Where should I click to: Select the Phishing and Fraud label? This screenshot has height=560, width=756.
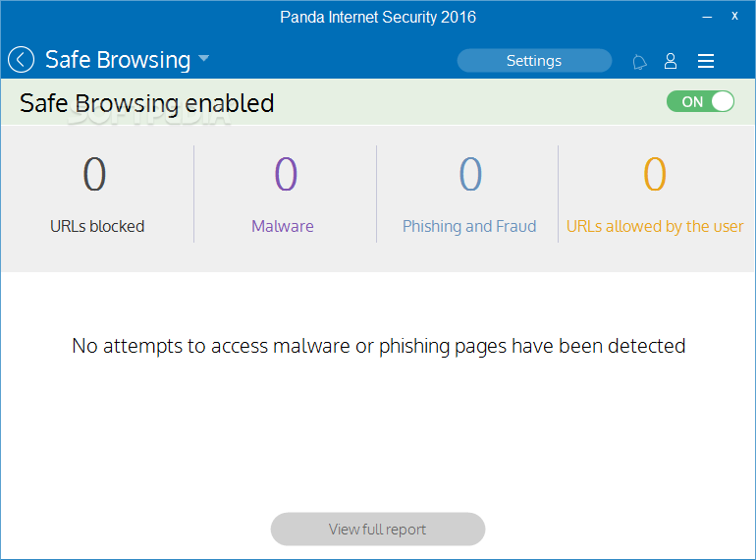(469, 226)
